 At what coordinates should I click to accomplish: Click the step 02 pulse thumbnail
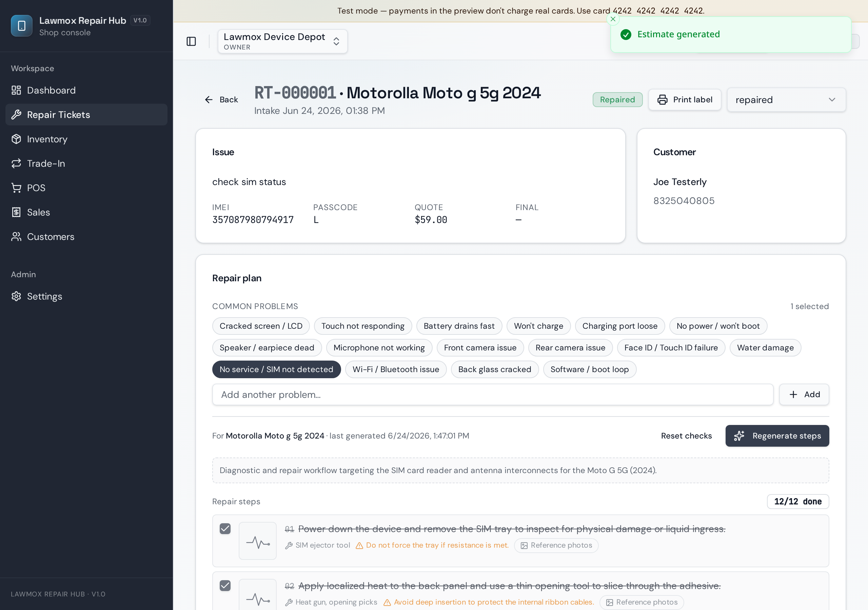click(x=257, y=594)
